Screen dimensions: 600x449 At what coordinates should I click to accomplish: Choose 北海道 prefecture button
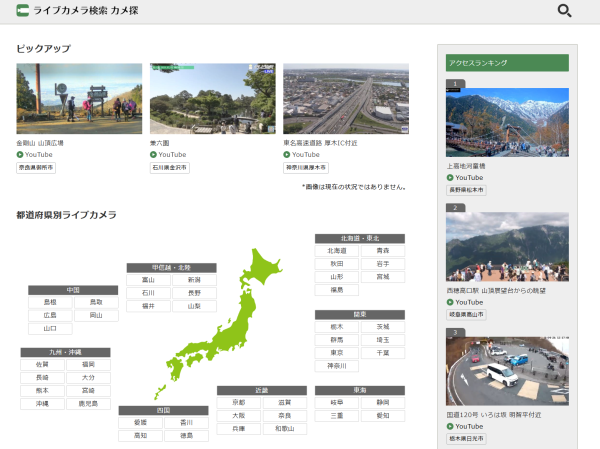pyautogui.click(x=336, y=250)
